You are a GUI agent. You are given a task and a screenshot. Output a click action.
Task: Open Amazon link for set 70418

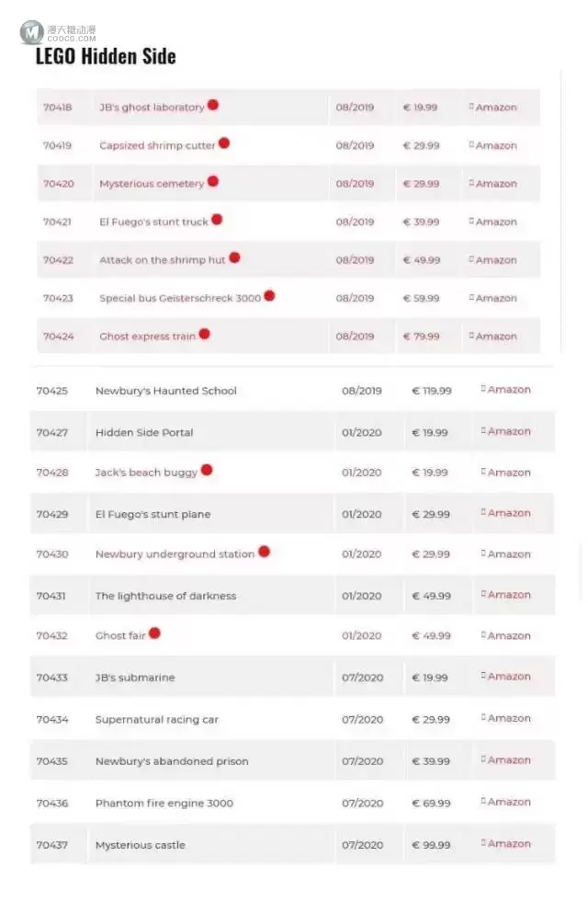pos(493,108)
